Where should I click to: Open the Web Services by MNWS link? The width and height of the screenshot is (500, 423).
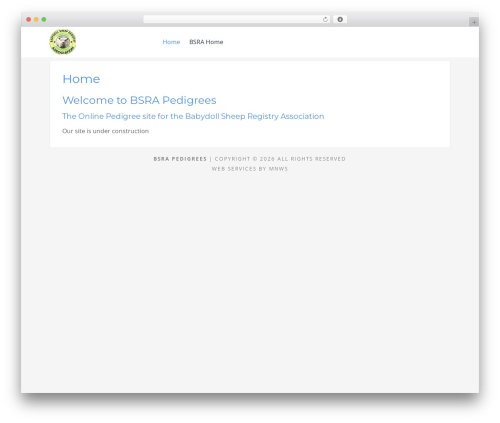(250, 169)
